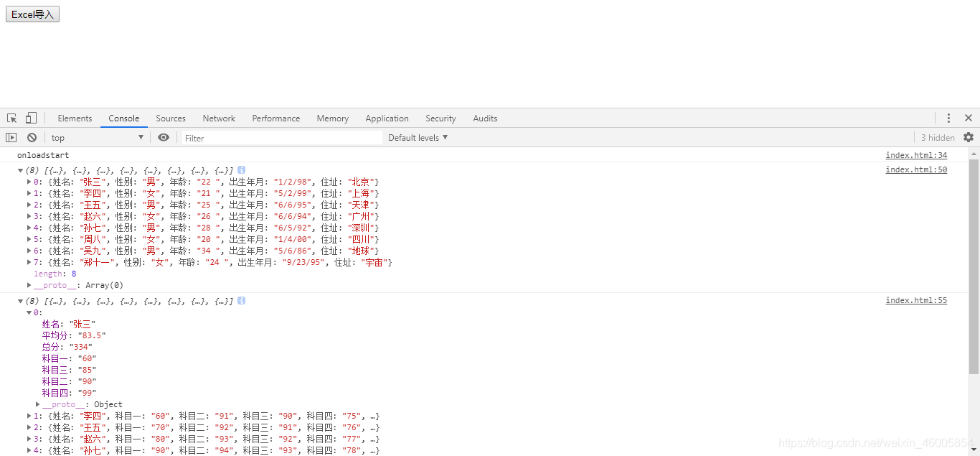Click info badge beside first array summary
The width and height of the screenshot is (980, 456).
[x=241, y=170]
